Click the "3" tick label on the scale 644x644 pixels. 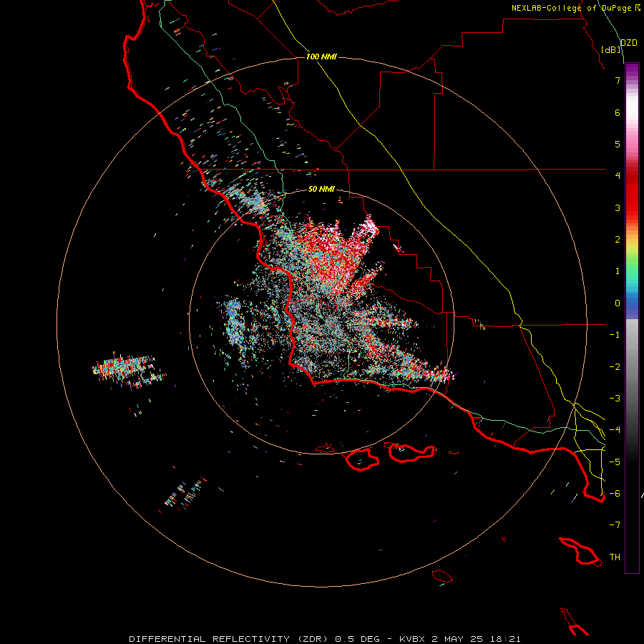[618, 208]
